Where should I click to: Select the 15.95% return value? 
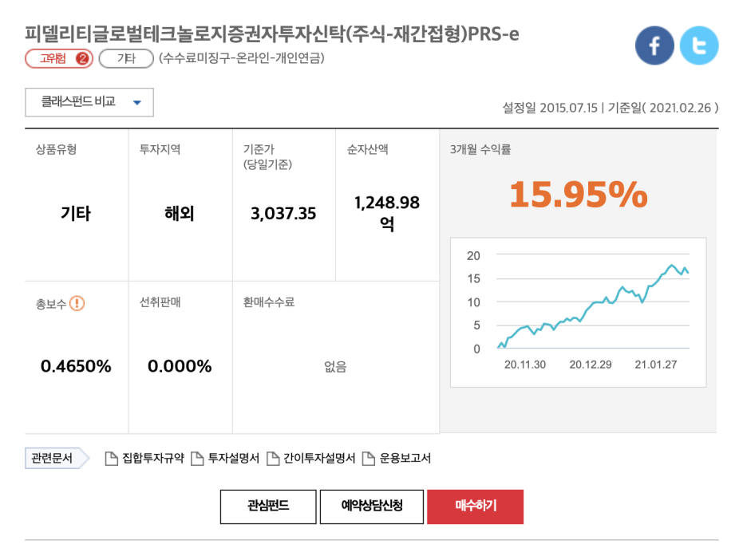coord(579,195)
